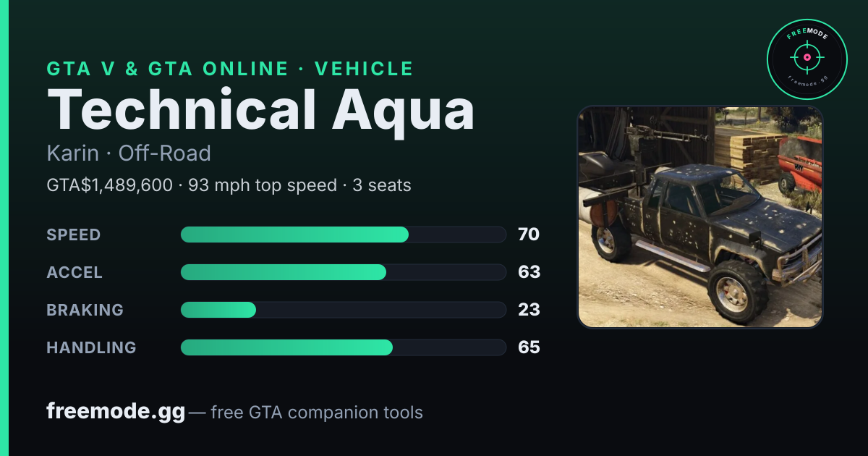Click the SPEED stat bar
The width and height of the screenshot is (868, 456).
coord(344,235)
